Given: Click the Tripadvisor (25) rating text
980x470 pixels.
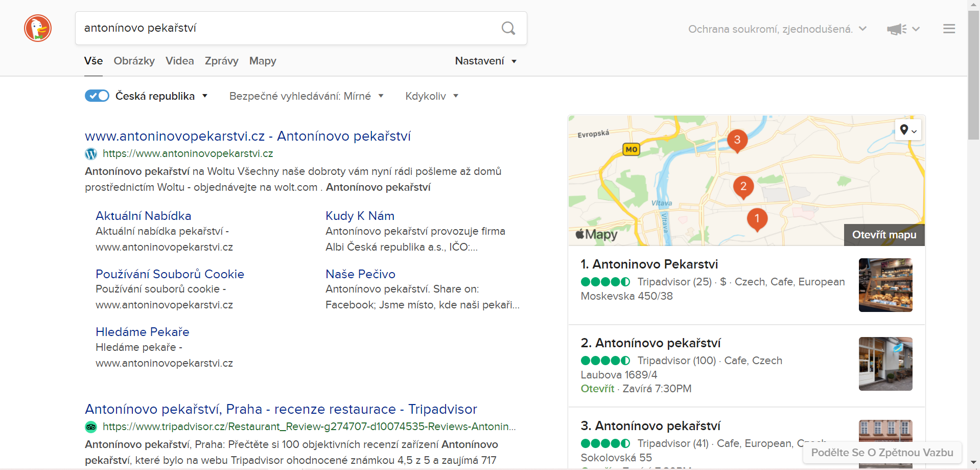Looking at the screenshot, I should [x=675, y=282].
